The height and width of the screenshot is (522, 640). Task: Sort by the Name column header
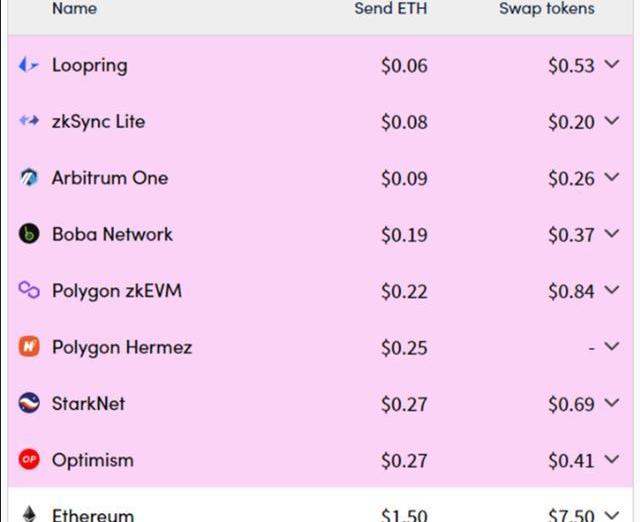[x=75, y=9]
